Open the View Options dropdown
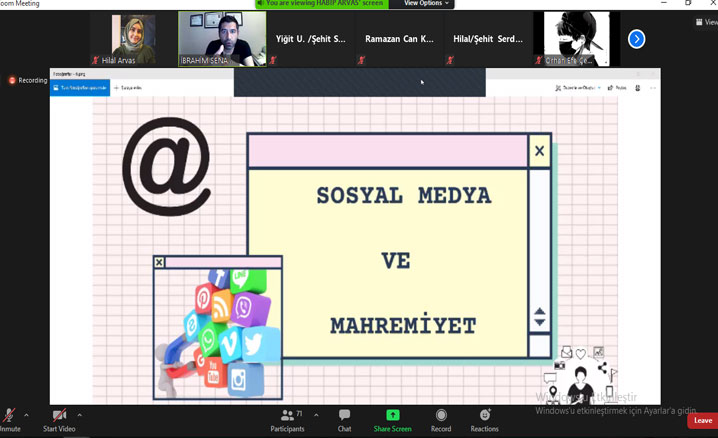This screenshot has height=438, width=718. [x=425, y=4]
